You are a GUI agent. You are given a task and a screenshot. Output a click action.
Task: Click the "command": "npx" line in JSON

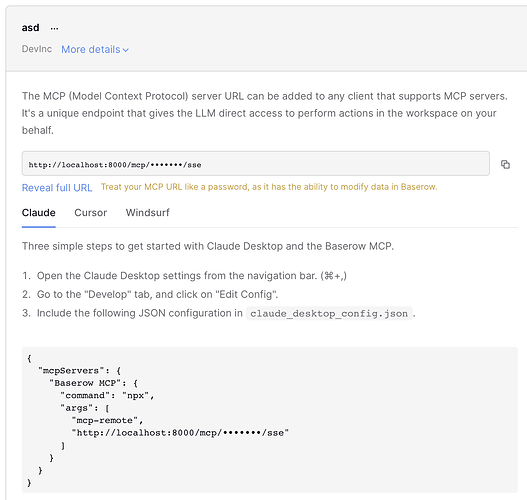point(107,395)
